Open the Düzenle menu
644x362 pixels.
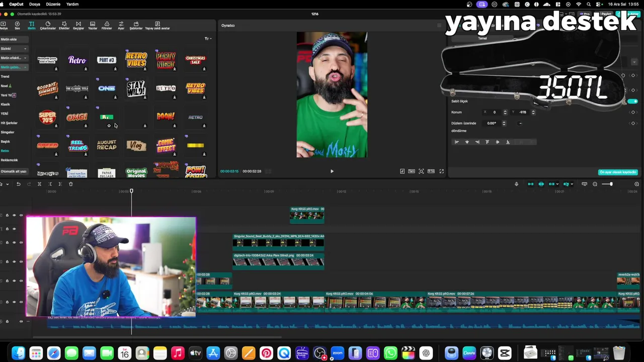(x=53, y=4)
